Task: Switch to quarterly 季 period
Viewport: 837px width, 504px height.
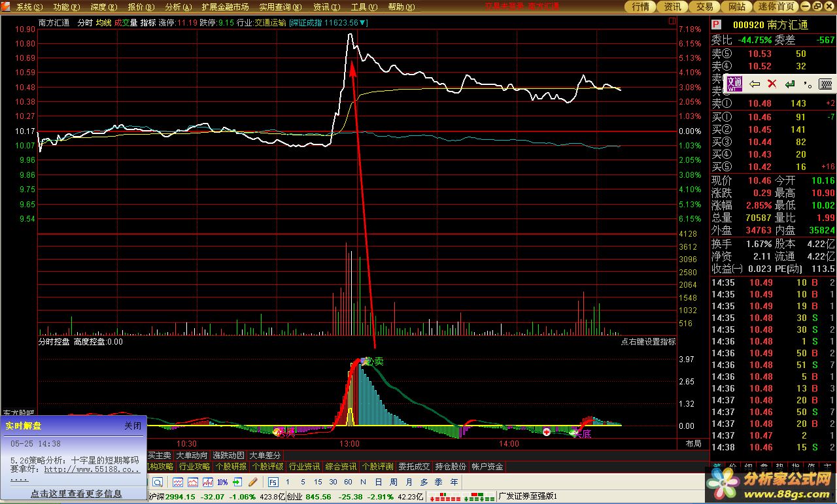Action: [439, 482]
